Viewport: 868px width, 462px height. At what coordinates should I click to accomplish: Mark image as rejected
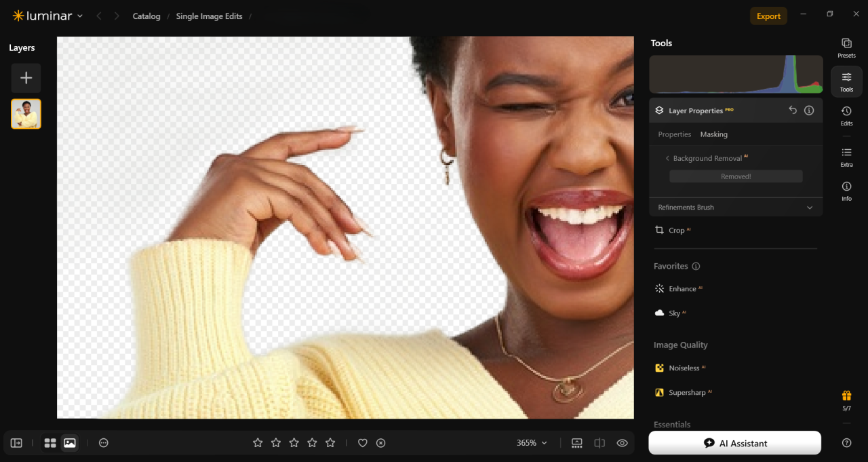coord(381,443)
